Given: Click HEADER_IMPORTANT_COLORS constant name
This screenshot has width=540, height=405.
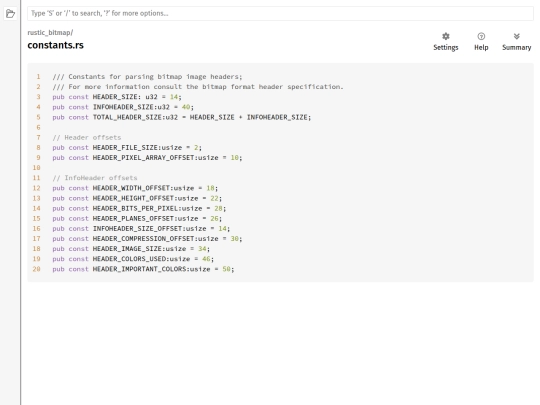Looking at the screenshot, I should tap(139, 269).
